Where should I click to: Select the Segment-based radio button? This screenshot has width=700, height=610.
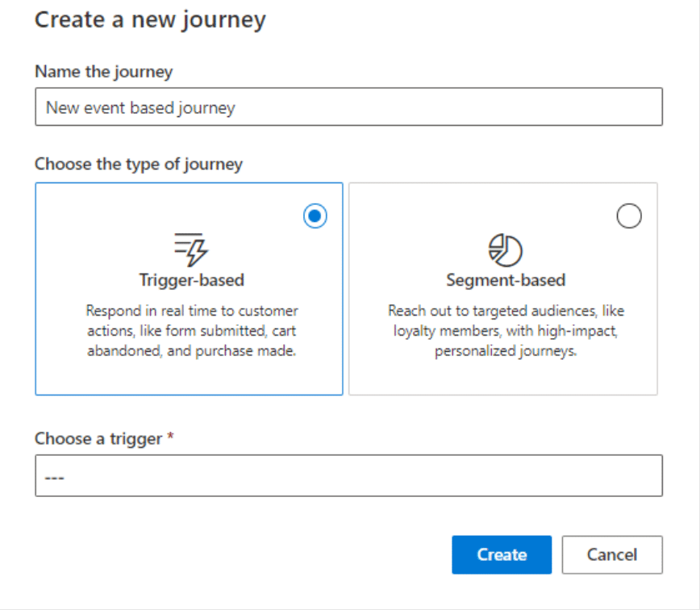pyautogui.click(x=628, y=216)
